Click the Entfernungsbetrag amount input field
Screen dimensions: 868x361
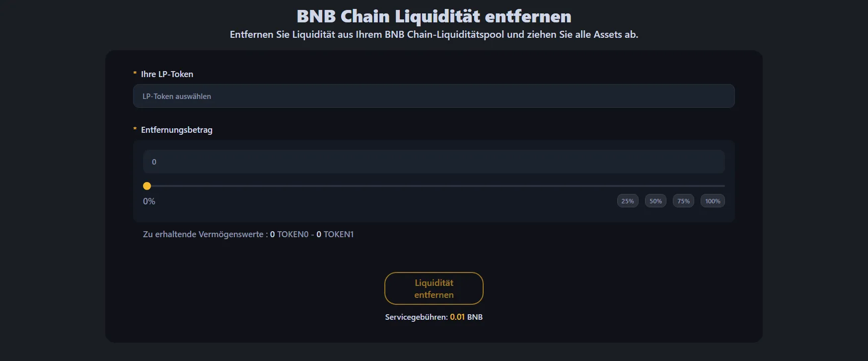click(434, 162)
